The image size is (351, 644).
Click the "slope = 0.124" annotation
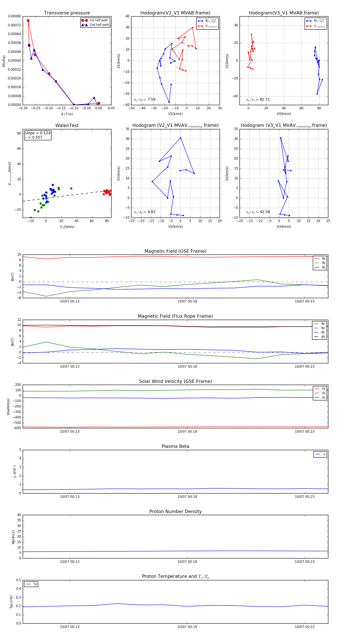click(38, 133)
